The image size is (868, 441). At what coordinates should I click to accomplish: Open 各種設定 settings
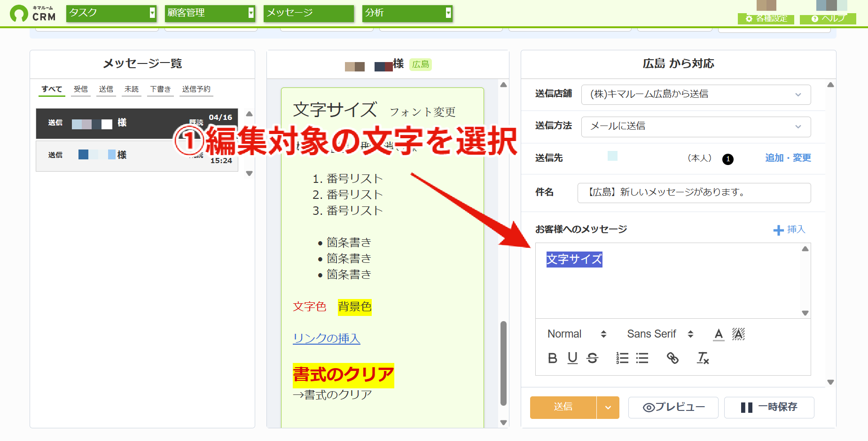(x=766, y=18)
